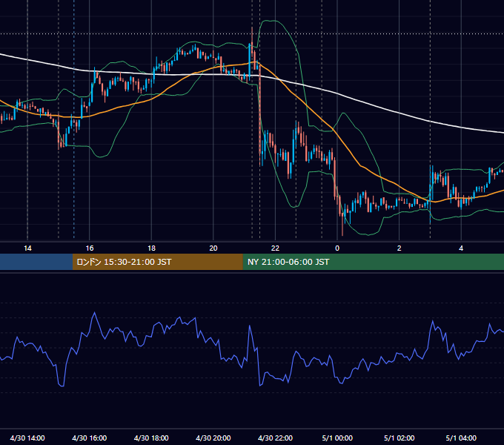Click the 14 hour axis label
Viewport: 504px width, 445px height.
click(x=27, y=248)
